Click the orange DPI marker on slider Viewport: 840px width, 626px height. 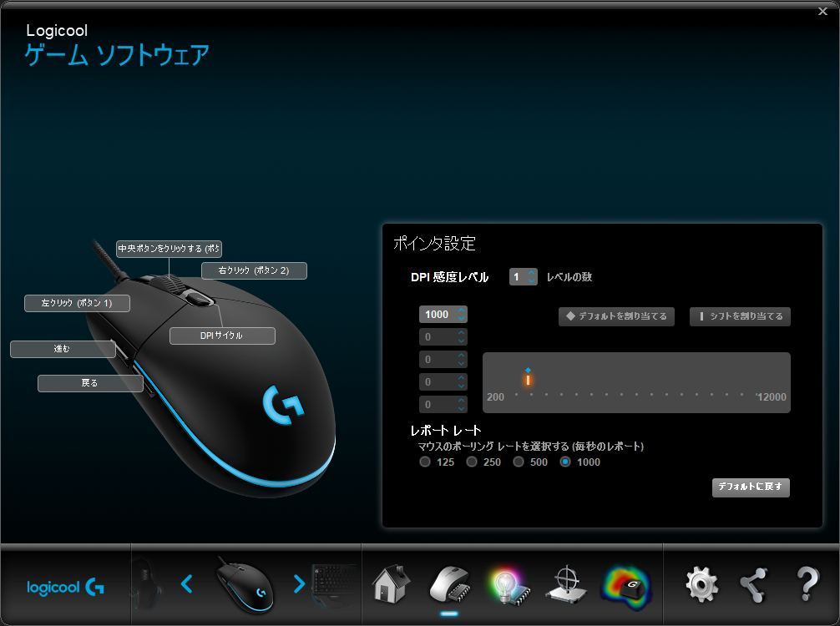point(528,380)
